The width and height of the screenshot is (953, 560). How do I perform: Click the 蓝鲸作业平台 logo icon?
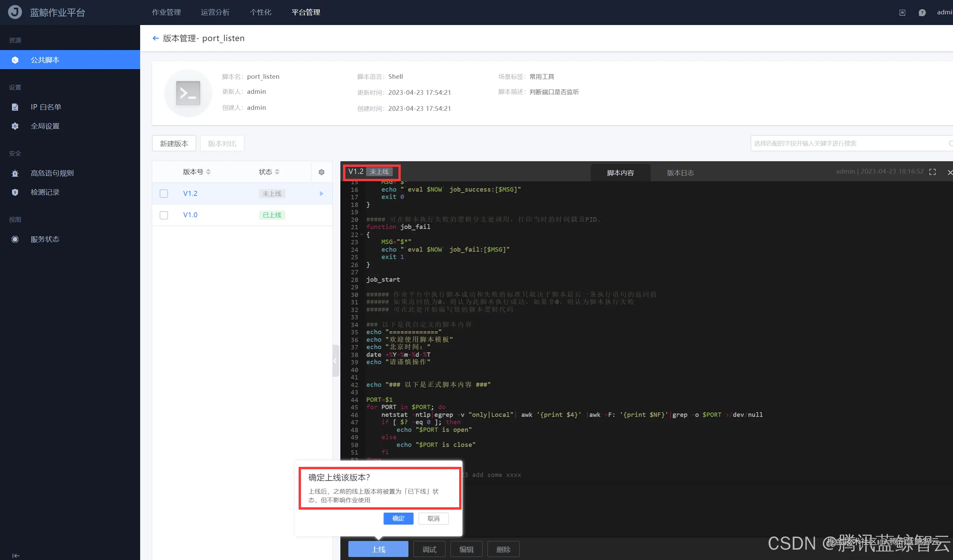point(15,12)
